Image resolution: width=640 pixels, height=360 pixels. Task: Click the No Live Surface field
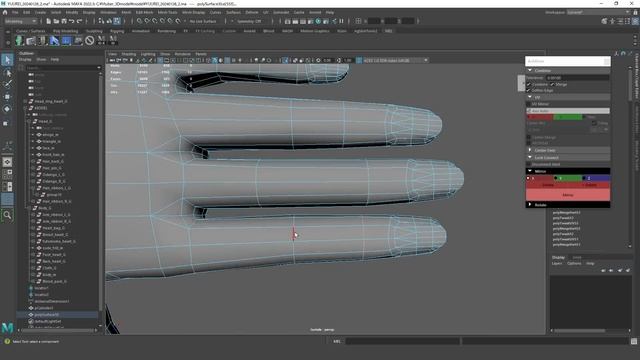[203, 21]
